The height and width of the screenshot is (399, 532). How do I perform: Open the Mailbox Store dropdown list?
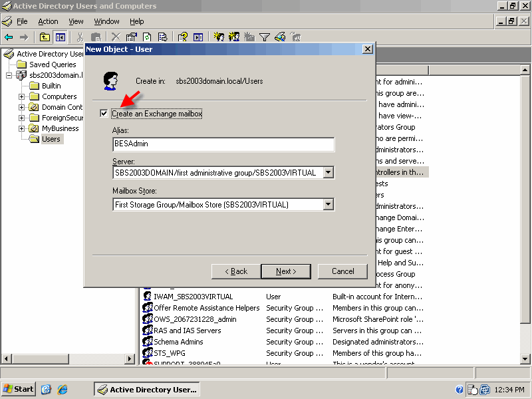(x=328, y=204)
